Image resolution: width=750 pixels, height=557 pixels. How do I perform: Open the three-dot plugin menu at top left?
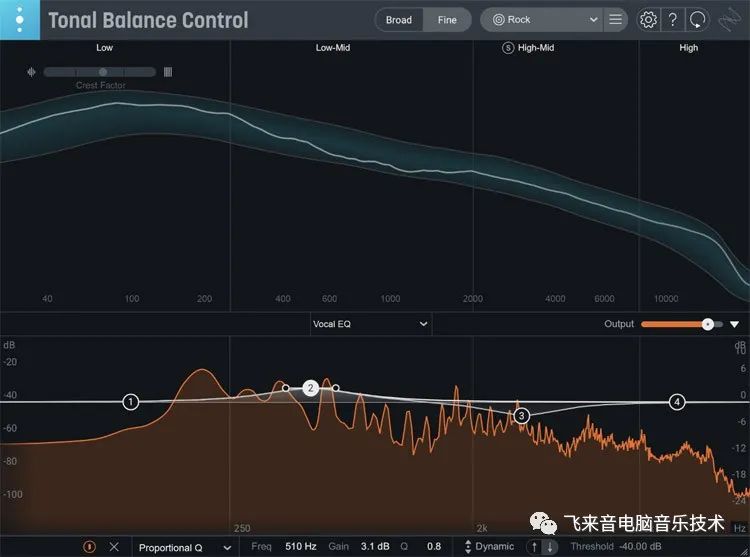tap(20, 20)
